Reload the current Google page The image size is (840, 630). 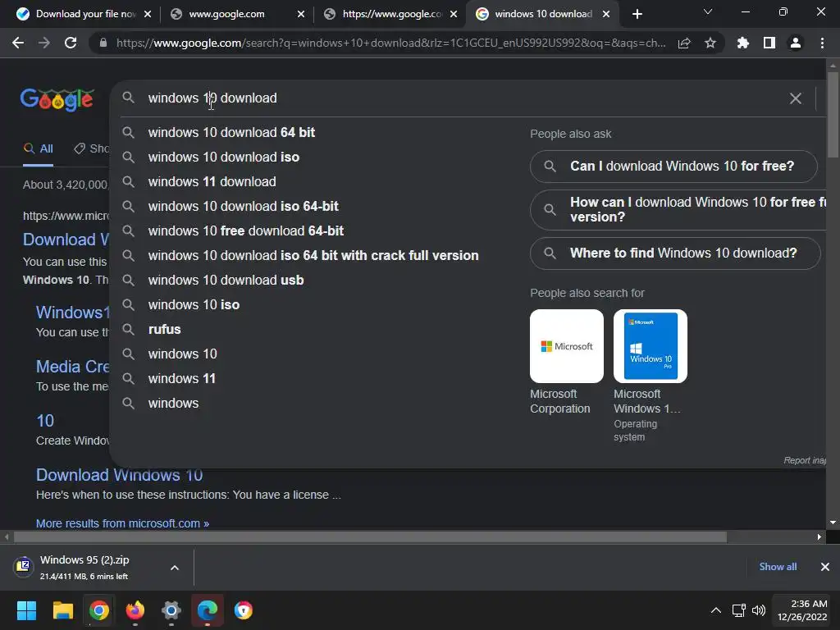coord(71,43)
